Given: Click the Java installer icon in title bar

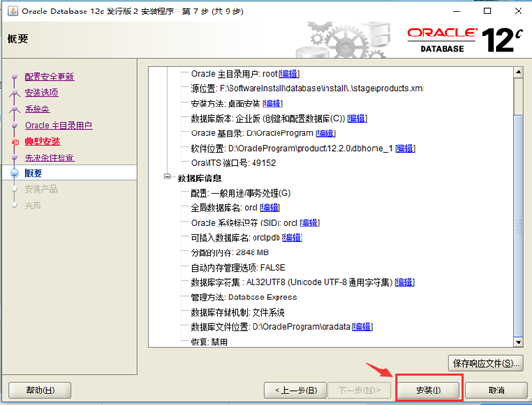Looking at the screenshot, I should coord(12,12).
